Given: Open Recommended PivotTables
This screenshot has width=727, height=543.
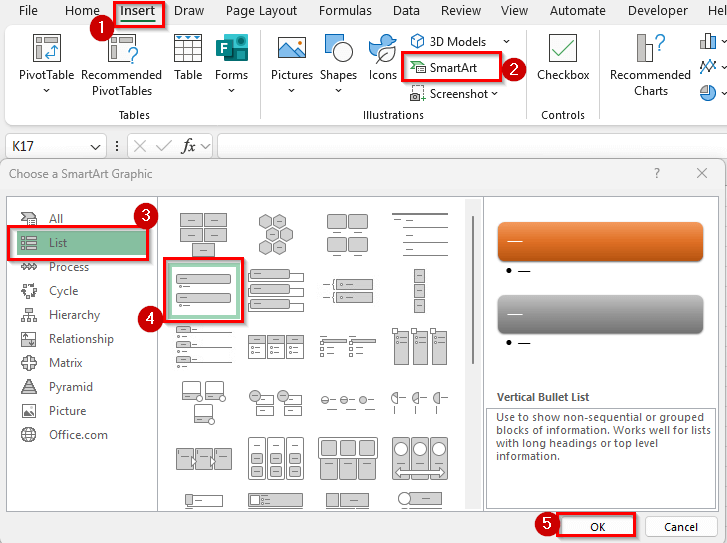Looking at the screenshot, I should [x=121, y=65].
